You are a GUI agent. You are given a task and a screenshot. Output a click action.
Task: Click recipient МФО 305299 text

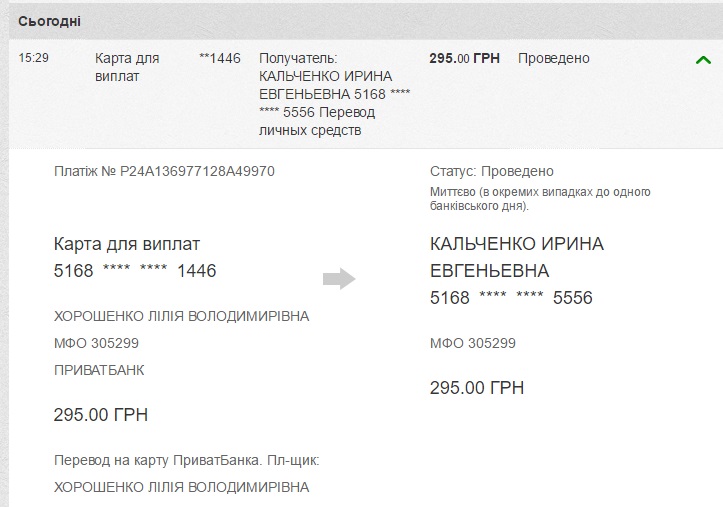click(x=473, y=343)
